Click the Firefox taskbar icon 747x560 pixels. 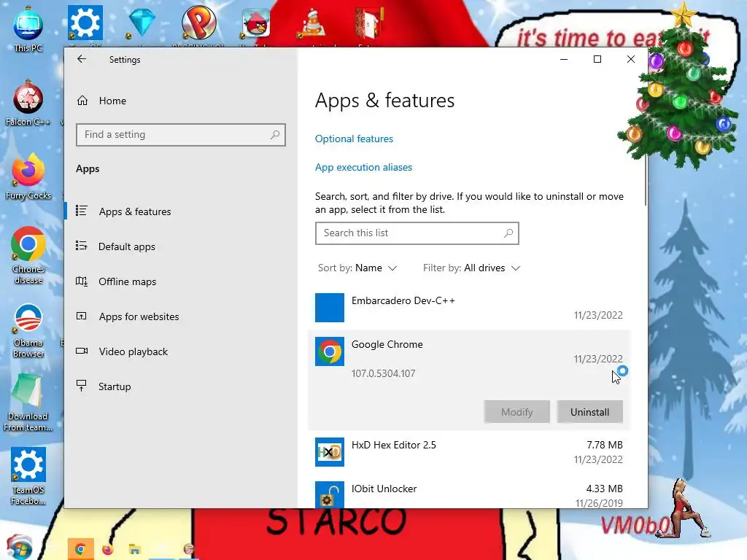(108, 550)
